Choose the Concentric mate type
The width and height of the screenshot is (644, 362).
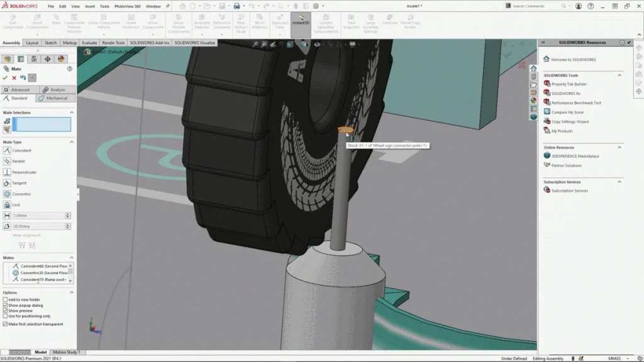pyautogui.click(x=7, y=194)
